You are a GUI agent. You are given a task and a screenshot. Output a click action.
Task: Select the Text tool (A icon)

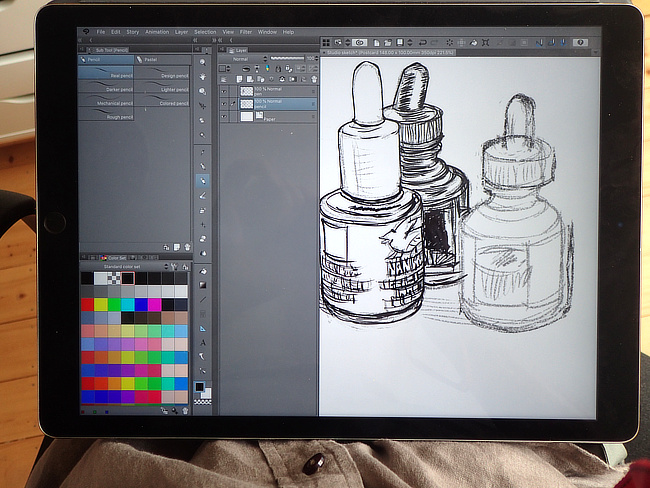point(203,341)
